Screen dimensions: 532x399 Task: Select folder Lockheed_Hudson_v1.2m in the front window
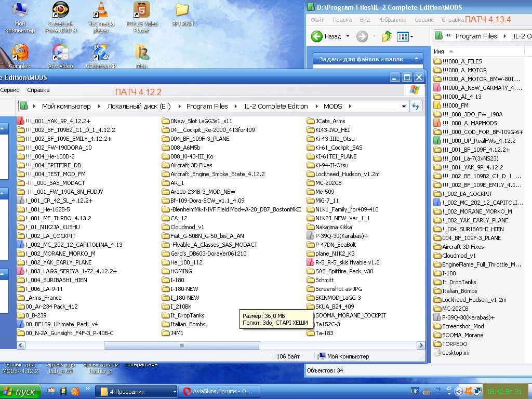tap(343, 174)
